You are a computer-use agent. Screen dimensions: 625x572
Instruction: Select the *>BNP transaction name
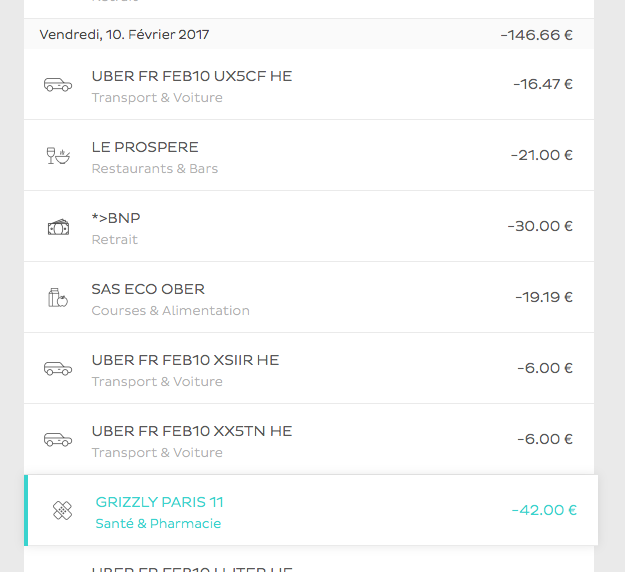coord(116,218)
